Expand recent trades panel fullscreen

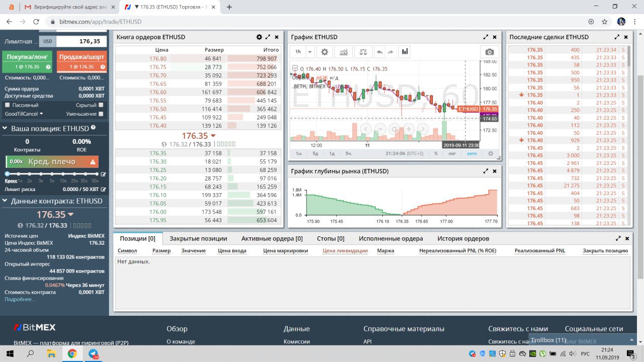[x=617, y=37]
